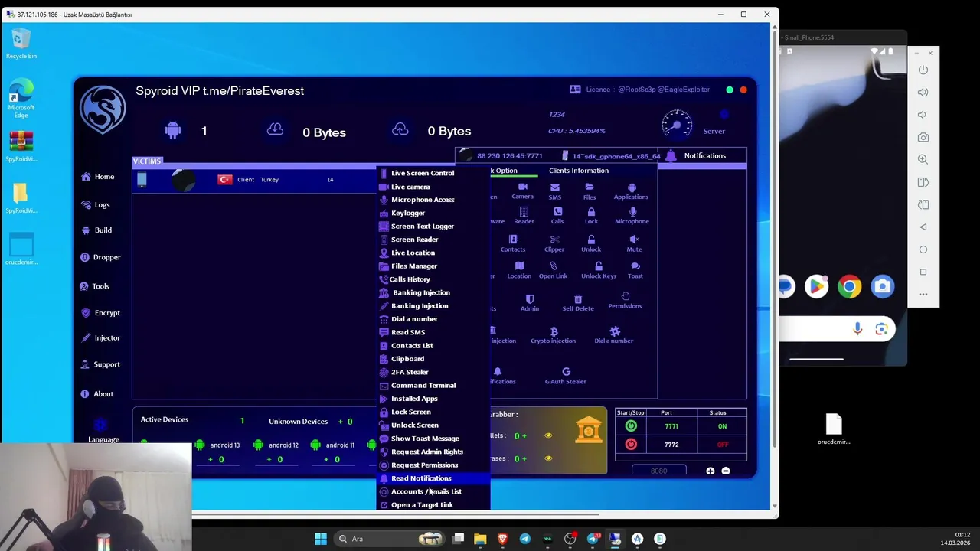The width and height of the screenshot is (980, 551).
Task: Open the Injector section in sidebar
Action: pyautogui.click(x=100, y=338)
